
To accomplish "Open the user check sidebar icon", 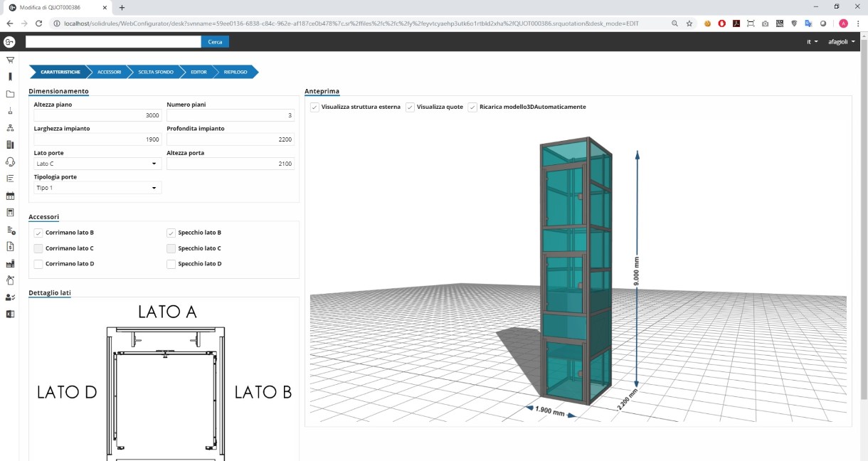I will pos(10,297).
